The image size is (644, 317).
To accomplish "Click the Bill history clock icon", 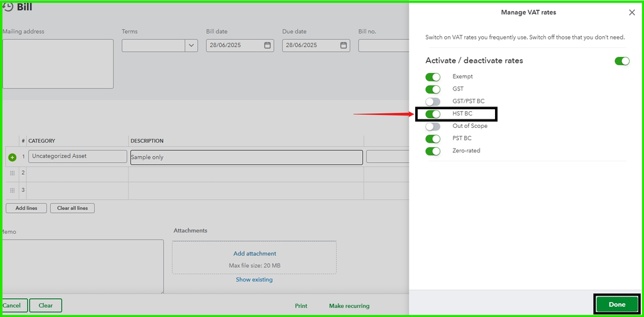I will click(x=8, y=7).
